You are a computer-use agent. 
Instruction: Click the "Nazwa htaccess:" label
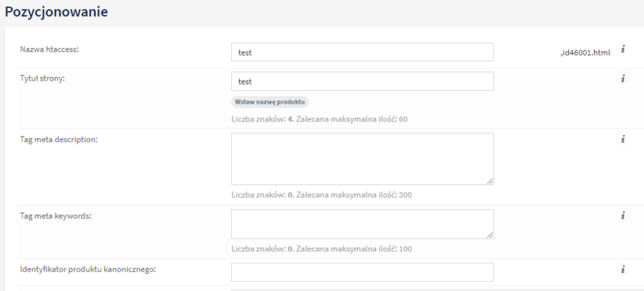[49, 50]
